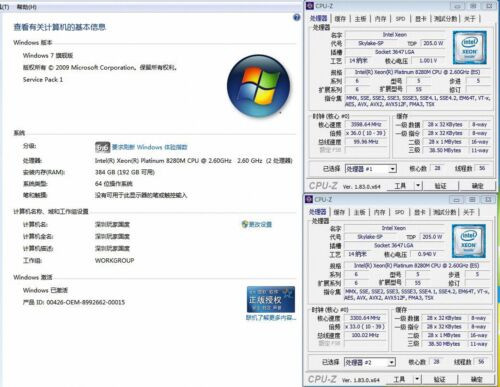Click instruction set field in processor #2 window
Viewport: 500px width, 387px height.
pos(416,294)
